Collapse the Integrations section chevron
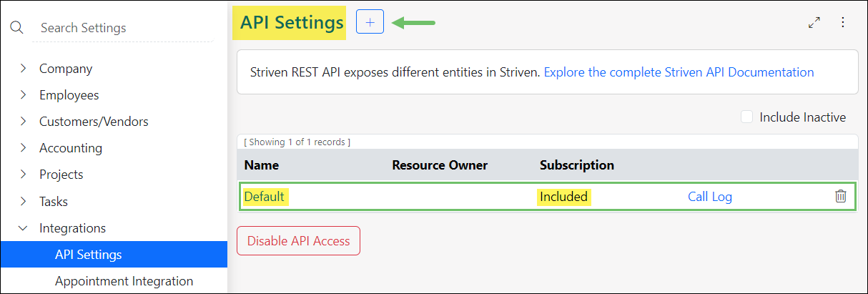Image resolution: width=868 pixels, height=294 pixels. (x=24, y=228)
